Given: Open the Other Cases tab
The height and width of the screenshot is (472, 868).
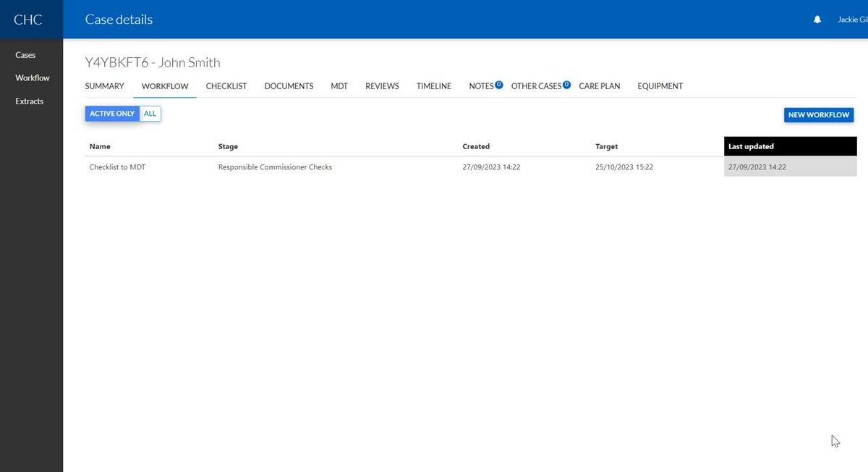Looking at the screenshot, I should pyautogui.click(x=536, y=86).
